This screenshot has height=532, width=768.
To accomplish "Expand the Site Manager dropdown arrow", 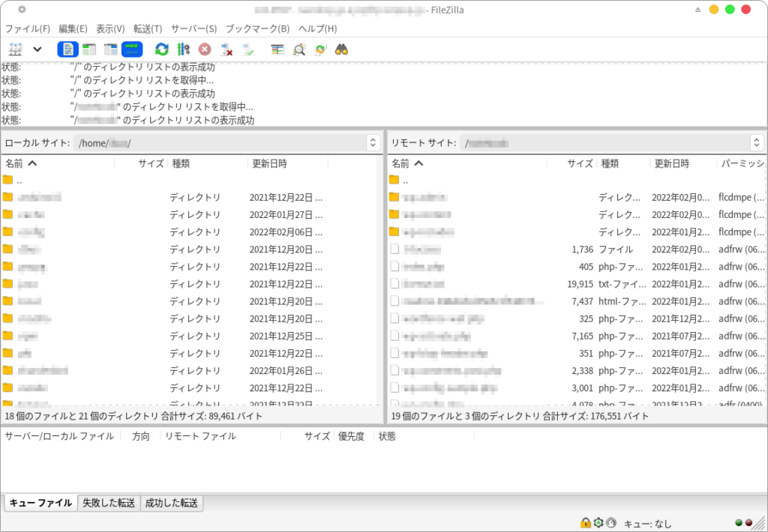I will point(37,49).
